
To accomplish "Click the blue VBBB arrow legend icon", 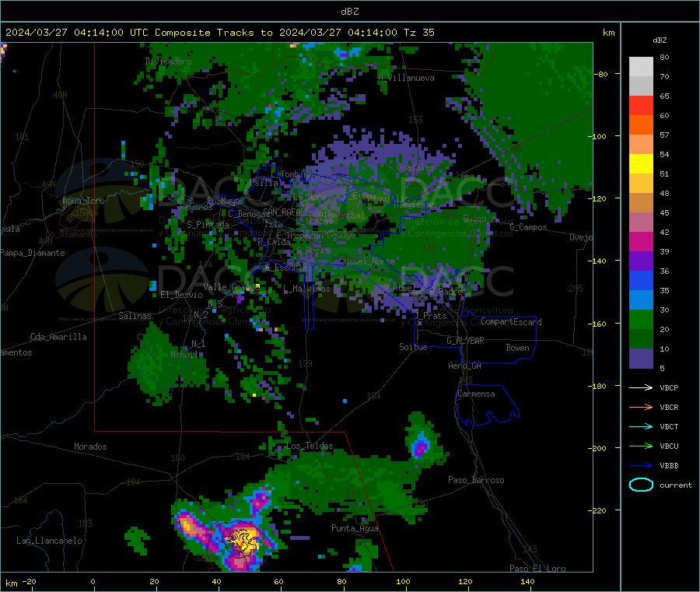I will pos(641,465).
